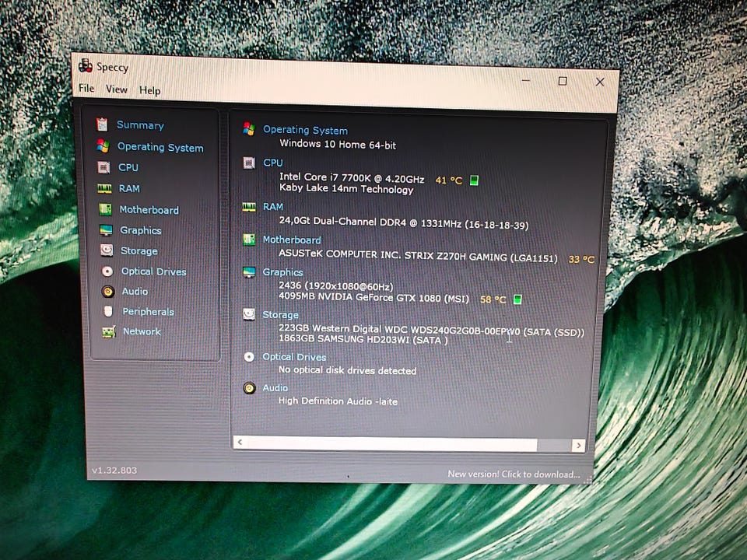747x560 pixels.
Task: Go to RAM section in sidebar
Action: (129, 188)
